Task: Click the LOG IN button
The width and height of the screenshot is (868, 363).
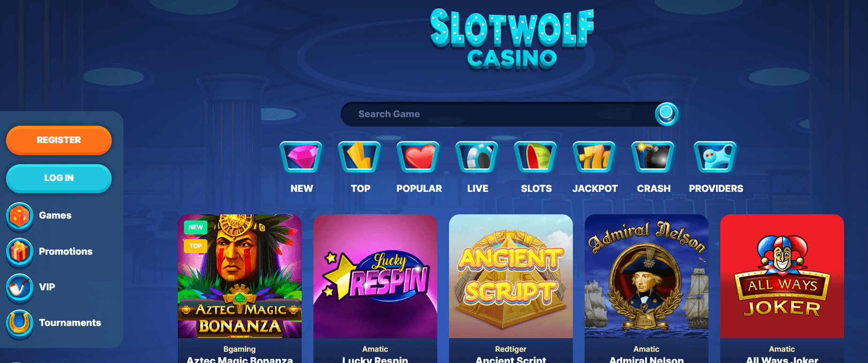Action: click(59, 178)
